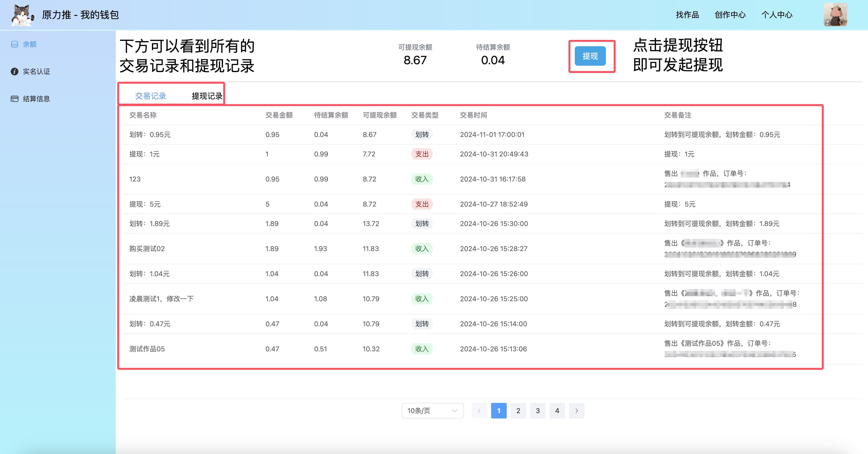Click the 余额 coins icon in sidebar
Viewport: 868px width, 454px height.
pyautogui.click(x=15, y=44)
